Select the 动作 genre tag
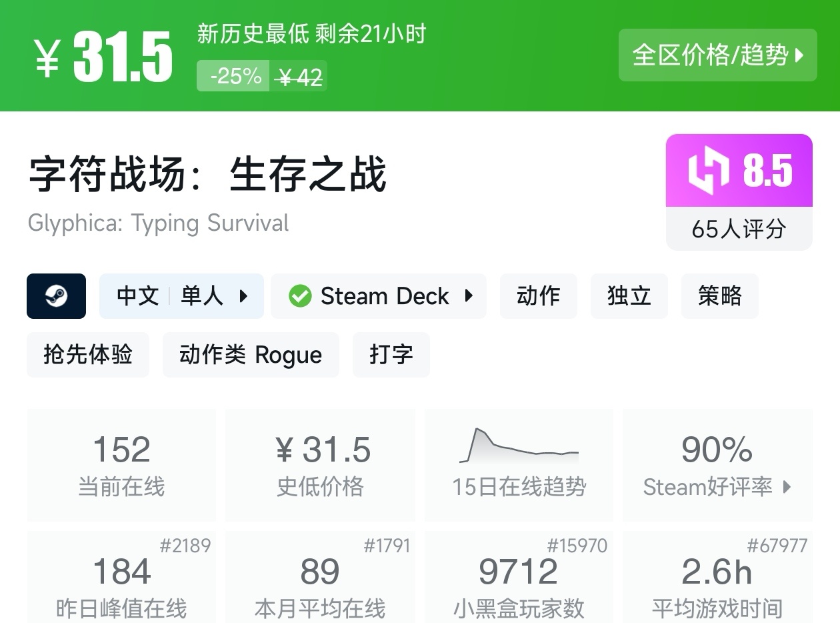 pos(538,296)
